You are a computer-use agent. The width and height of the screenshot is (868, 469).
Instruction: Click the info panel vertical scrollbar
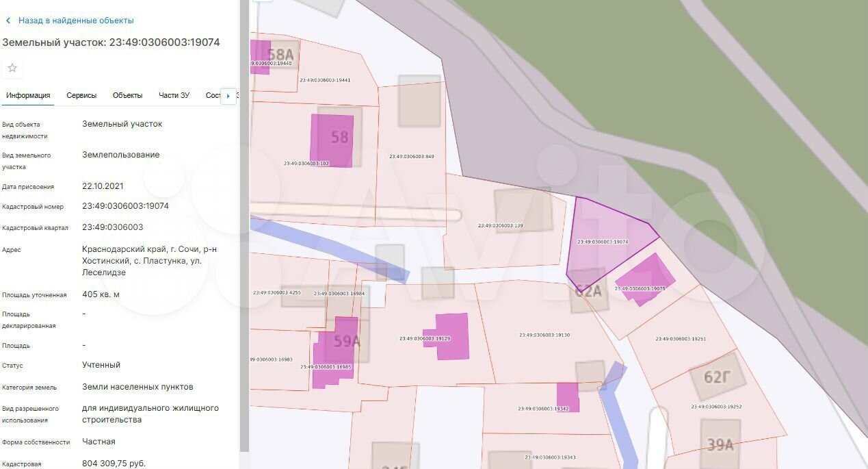point(244,226)
